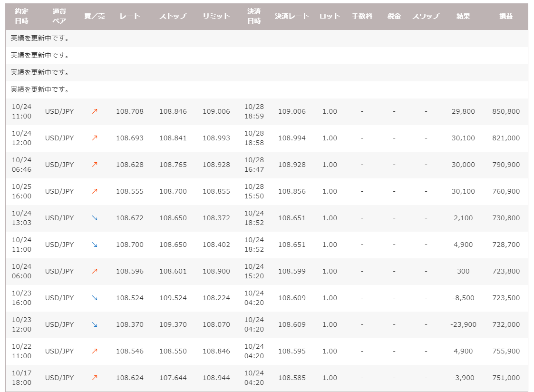This screenshot has height=392, width=534.
Task: Click the 通貨ペア column header
Action: (x=59, y=16)
